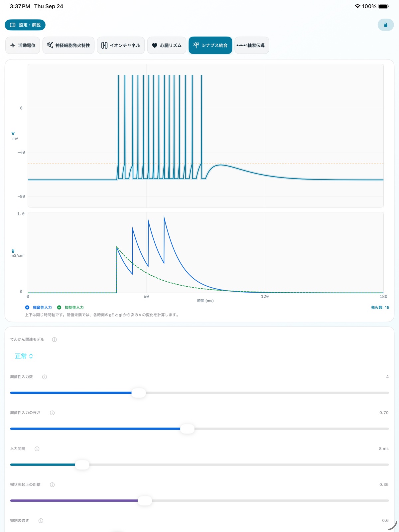Select the シナプス統合 tab
The width and height of the screenshot is (399, 532).
tap(210, 45)
